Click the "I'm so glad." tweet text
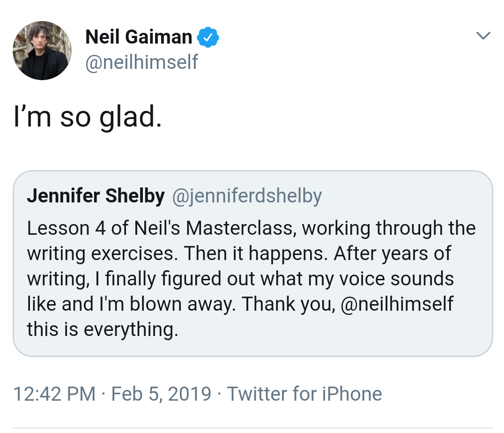The image size is (504, 433). click(x=88, y=118)
